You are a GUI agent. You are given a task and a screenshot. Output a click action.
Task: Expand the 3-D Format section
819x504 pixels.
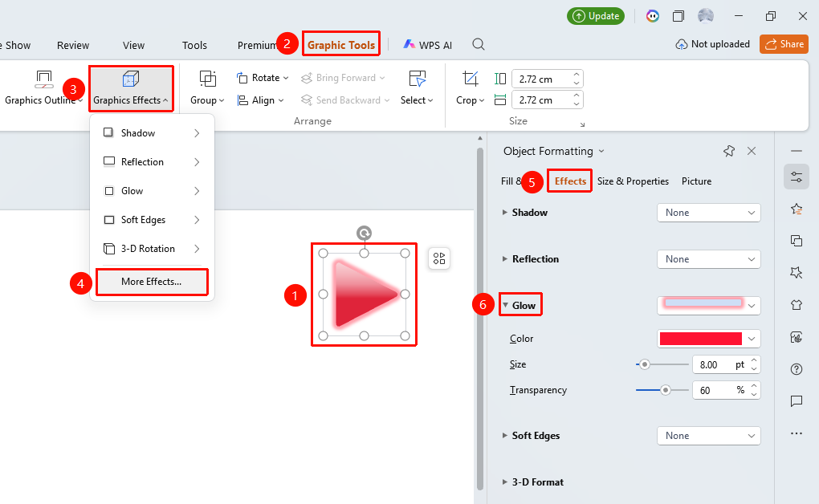point(504,482)
